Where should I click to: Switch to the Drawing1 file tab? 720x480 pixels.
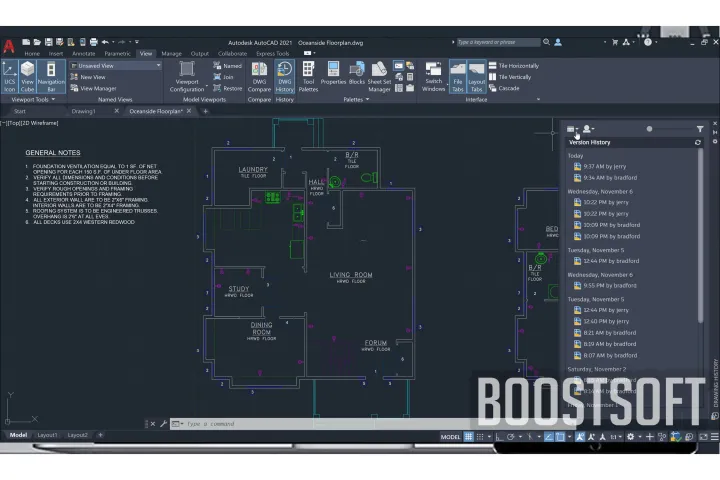pyautogui.click(x=84, y=111)
